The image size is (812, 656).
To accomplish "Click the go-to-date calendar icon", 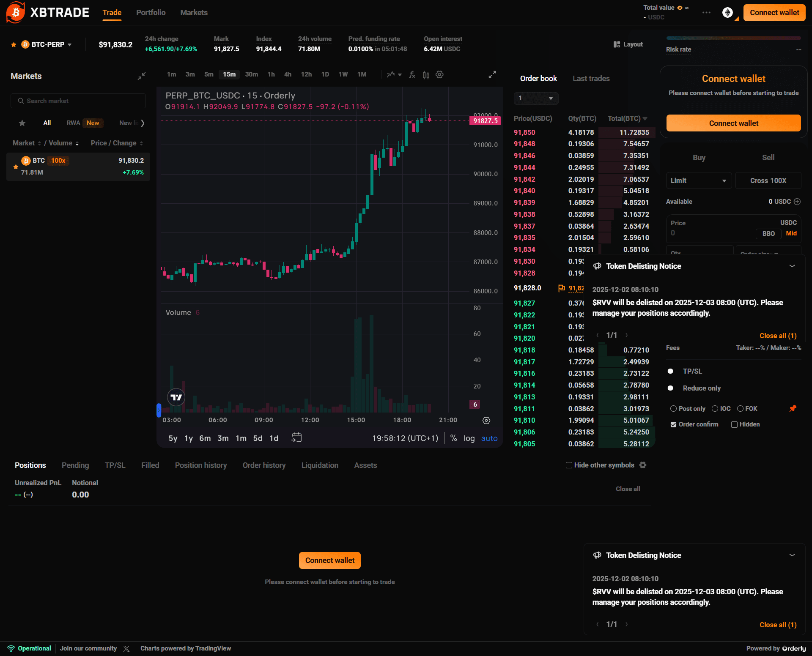I will click(296, 438).
